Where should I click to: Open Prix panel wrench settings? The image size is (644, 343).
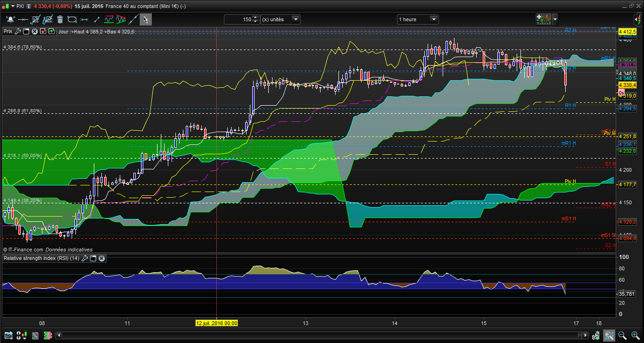(18, 32)
